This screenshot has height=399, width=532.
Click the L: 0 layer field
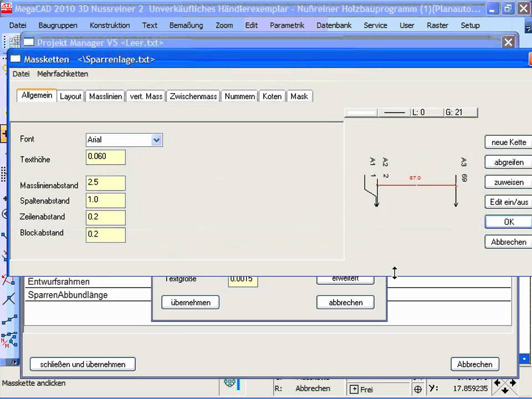click(x=427, y=112)
